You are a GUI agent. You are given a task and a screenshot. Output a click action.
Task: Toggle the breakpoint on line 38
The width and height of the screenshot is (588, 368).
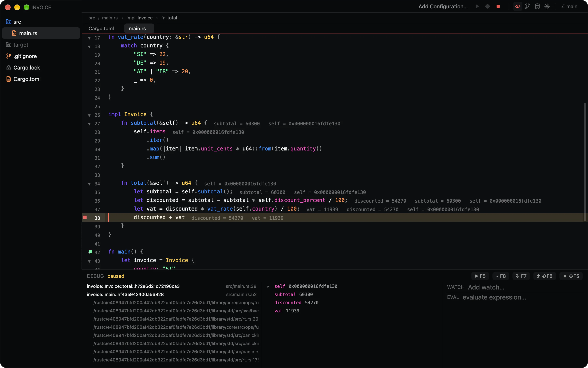pos(85,218)
